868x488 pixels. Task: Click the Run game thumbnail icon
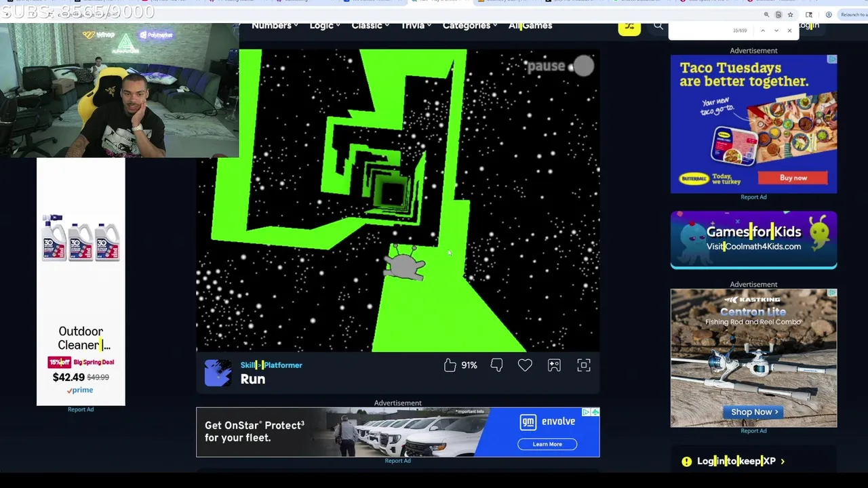[x=218, y=373]
